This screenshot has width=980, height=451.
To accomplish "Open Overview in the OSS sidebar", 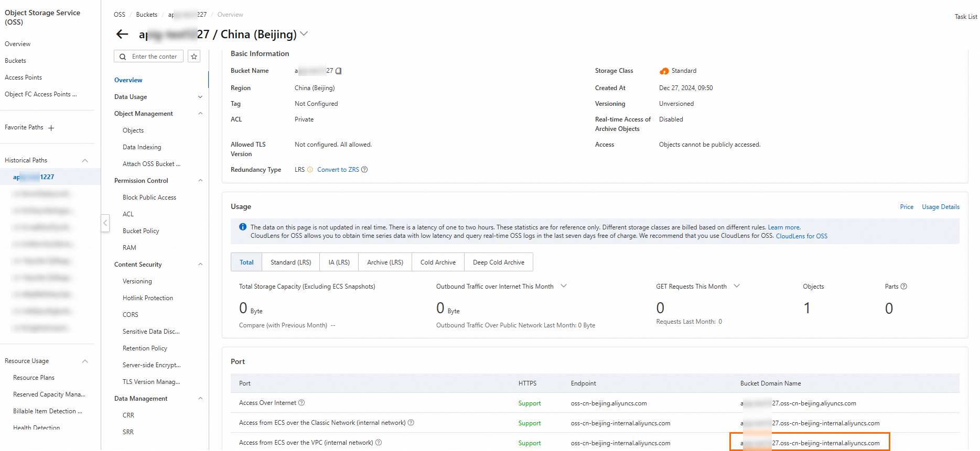I will (x=18, y=44).
